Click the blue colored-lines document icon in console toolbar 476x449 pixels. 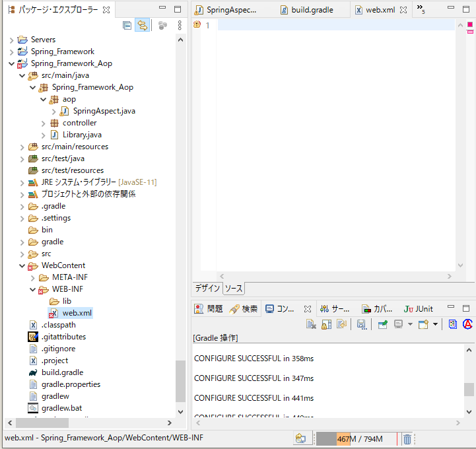(x=453, y=324)
